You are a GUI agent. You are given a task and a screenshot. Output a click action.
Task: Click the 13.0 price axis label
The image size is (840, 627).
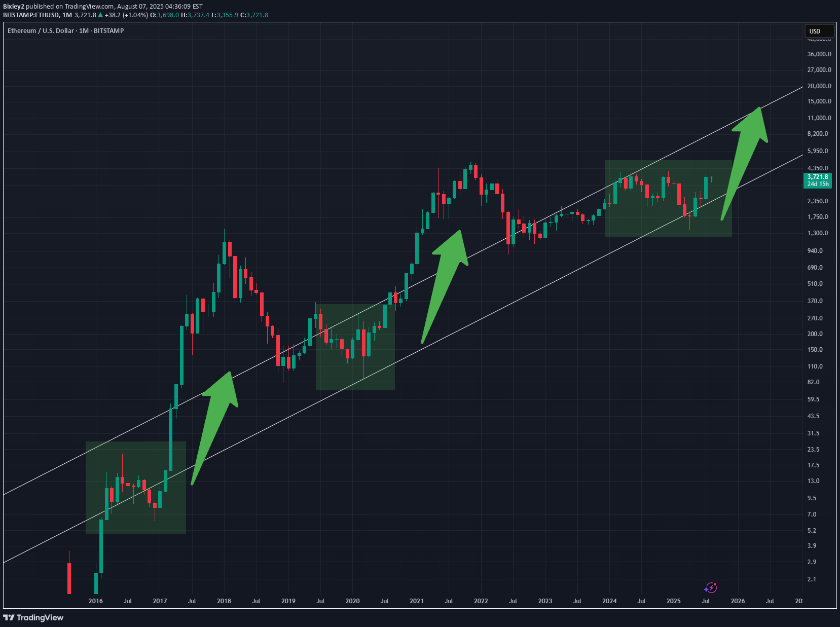tap(814, 481)
